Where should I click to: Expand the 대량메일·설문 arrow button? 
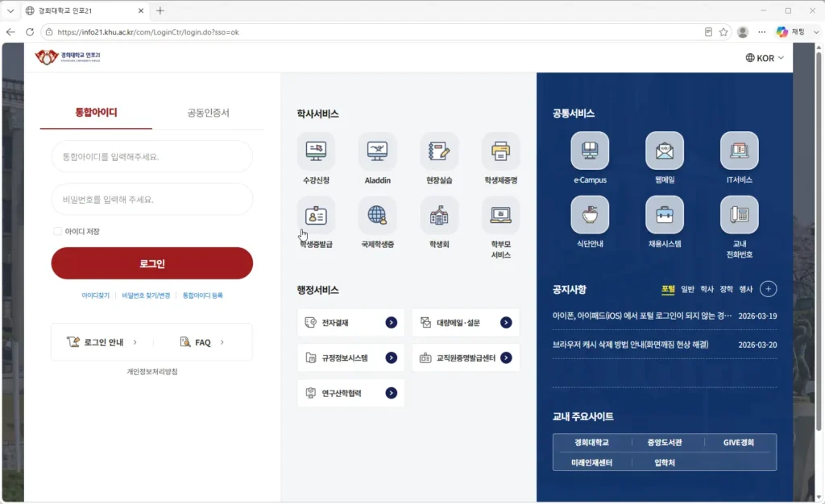[506, 323]
